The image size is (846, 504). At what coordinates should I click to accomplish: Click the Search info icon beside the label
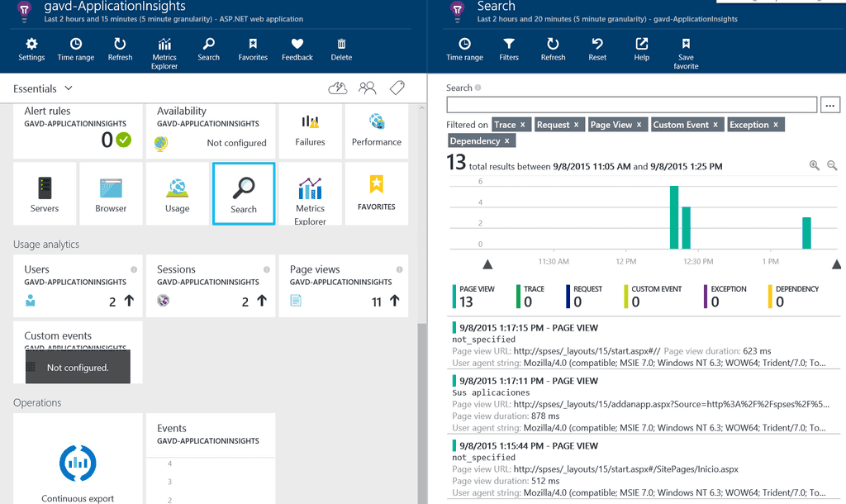click(x=478, y=88)
